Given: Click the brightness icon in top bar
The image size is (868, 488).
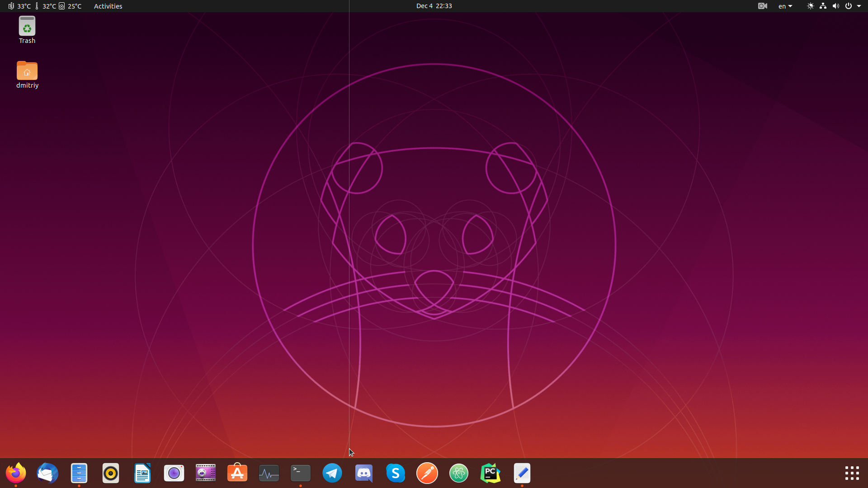Looking at the screenshot, I should point(811,6).
